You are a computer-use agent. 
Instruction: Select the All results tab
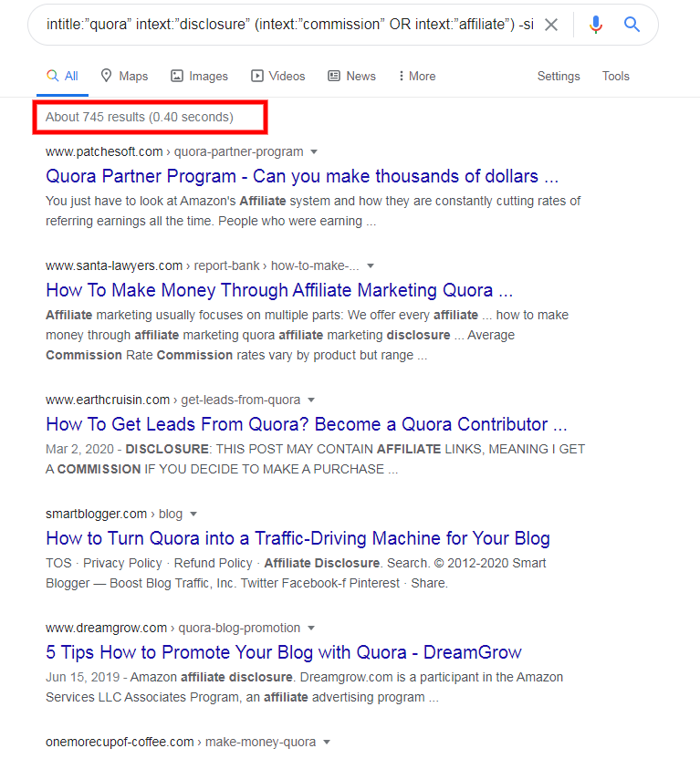pyautogui.click(x=62, y=76)
